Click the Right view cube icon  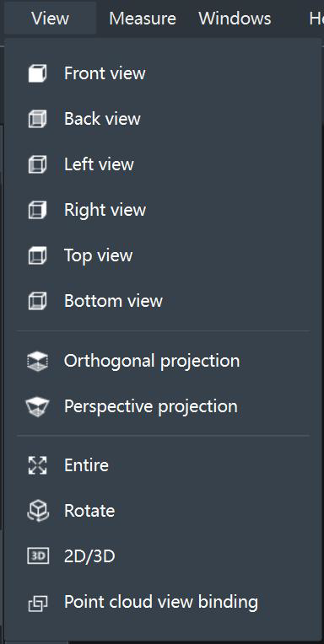click(37, 210)
